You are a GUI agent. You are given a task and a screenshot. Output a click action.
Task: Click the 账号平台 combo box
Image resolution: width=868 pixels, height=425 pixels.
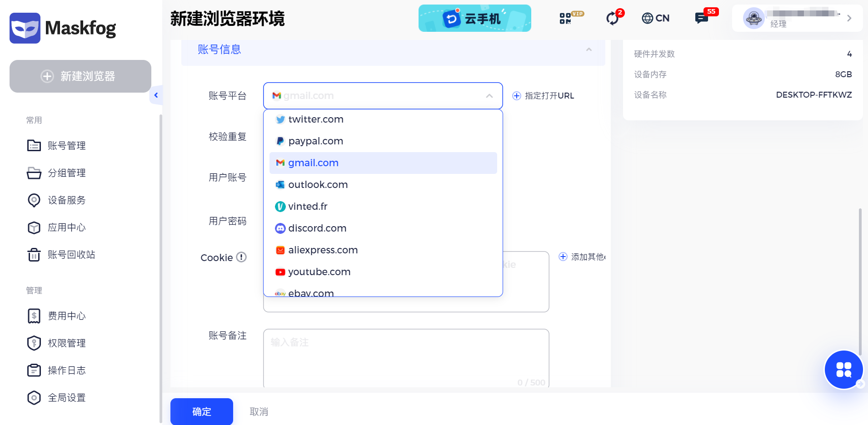click(383, 96)
